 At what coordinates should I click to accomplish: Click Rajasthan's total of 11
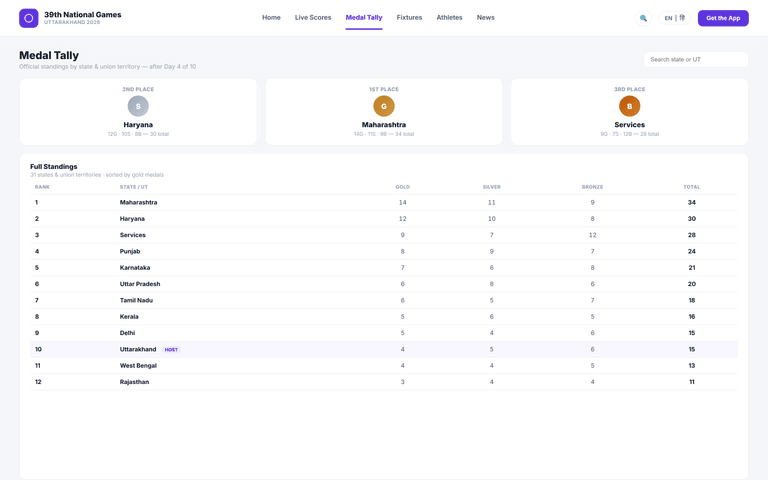(x=692, y=382)
